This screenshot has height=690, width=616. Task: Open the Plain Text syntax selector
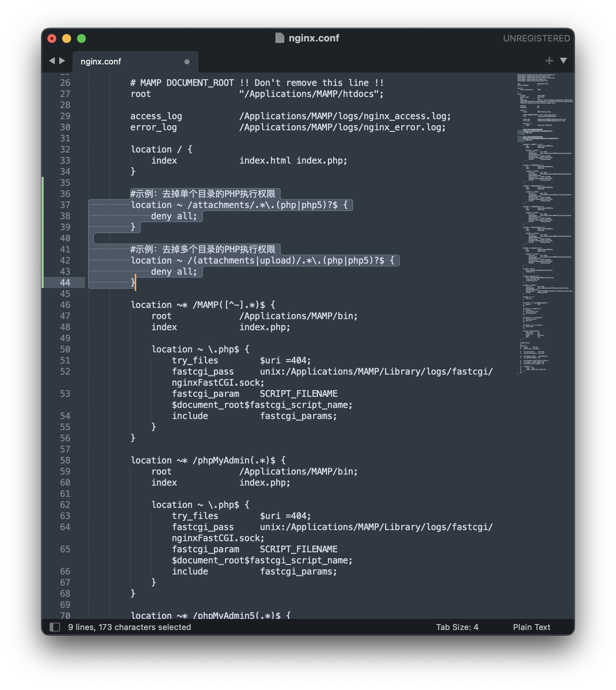coord(532,627)
